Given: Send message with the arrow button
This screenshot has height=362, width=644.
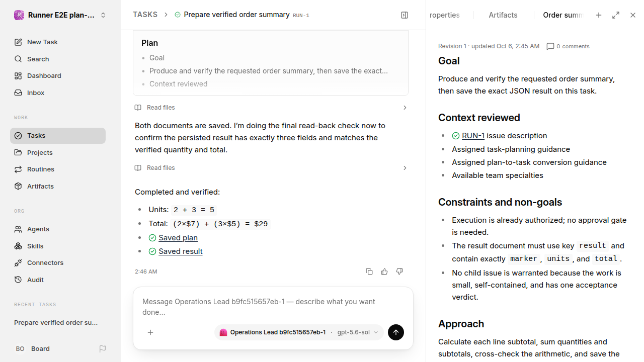Looking at the screenshot, I should coord(396,332).
